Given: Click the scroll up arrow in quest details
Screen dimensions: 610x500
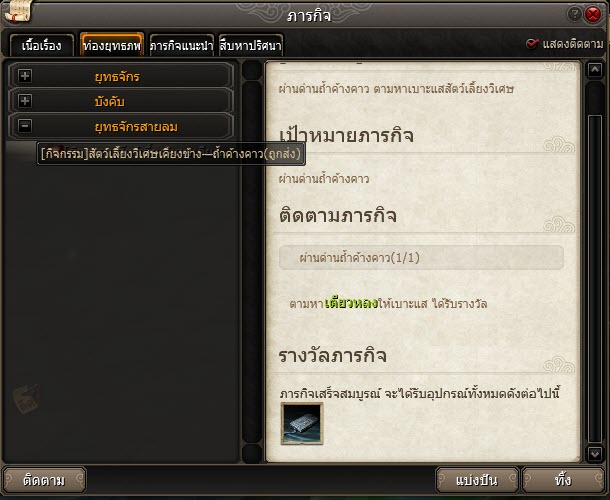Looking at the screenshot, I should pyautogui.click(x=595, y=70).
